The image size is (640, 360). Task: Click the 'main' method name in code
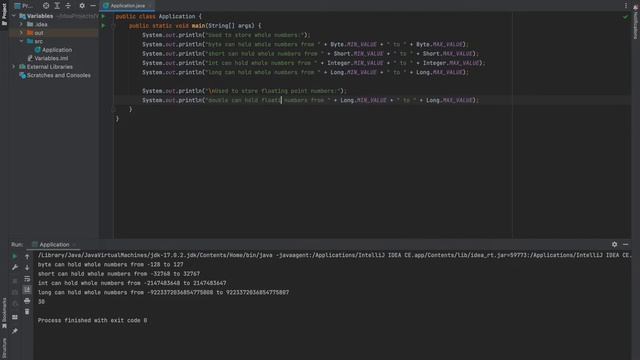coord(198,26)
